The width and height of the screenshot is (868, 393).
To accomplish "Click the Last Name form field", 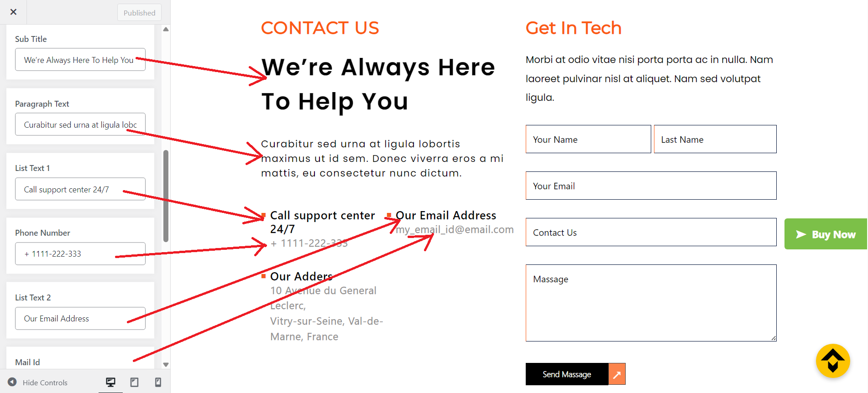I will point(715,140).
